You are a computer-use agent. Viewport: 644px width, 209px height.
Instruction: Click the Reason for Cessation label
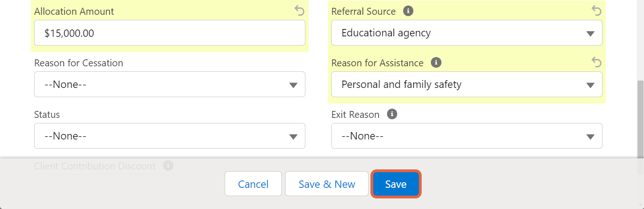tap(78, 63)
